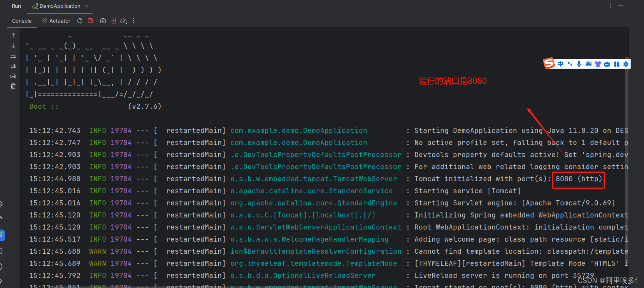644x288 pixels.
Task: Take a thread dump with the camera icon
Action: (x=103, y=21)
